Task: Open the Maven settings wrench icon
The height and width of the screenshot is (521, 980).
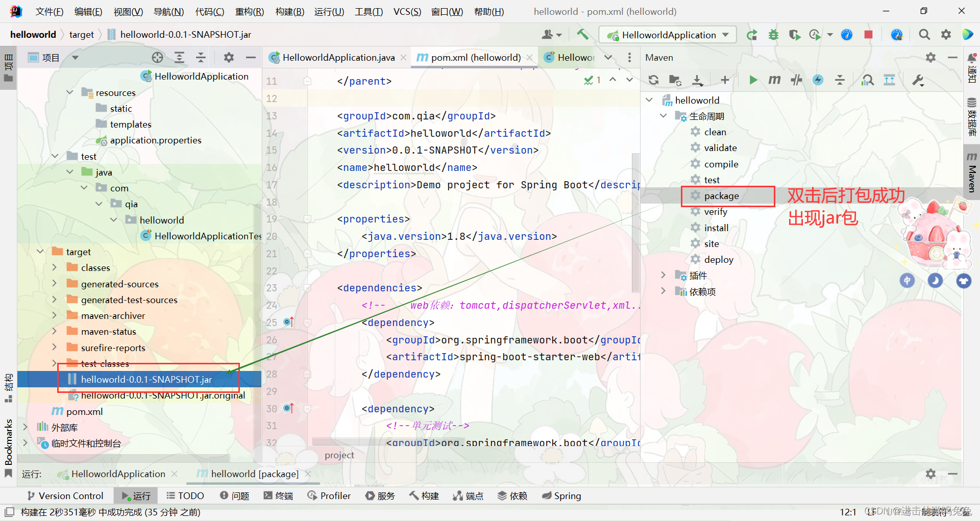Action: point(917,80)
